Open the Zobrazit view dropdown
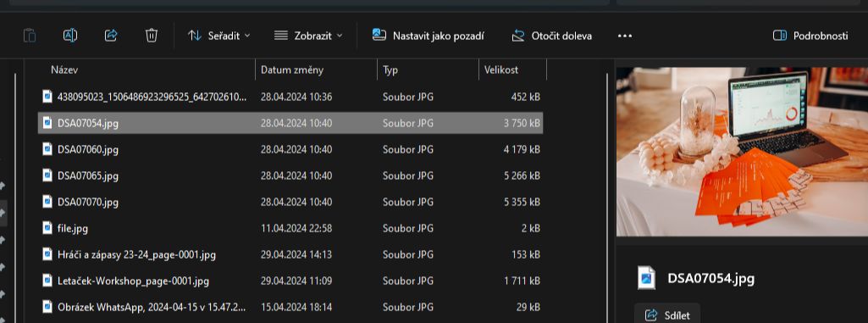 308,36
